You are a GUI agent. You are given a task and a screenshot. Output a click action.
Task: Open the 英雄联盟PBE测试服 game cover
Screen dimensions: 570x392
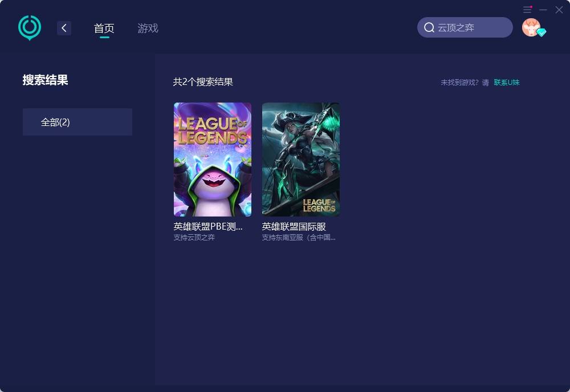pyautogui.click(x=213, y=160)
